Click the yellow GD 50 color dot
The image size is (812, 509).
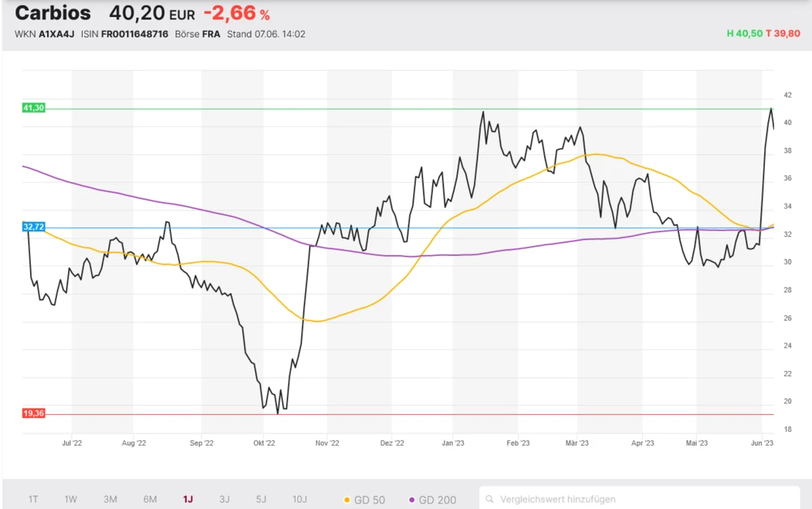tap(348, 499)
